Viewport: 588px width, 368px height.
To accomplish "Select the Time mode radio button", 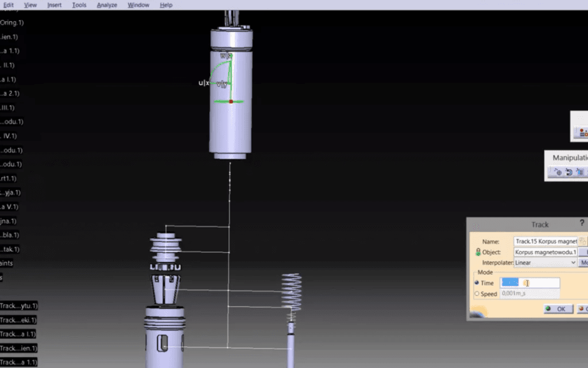I will 477,283.
